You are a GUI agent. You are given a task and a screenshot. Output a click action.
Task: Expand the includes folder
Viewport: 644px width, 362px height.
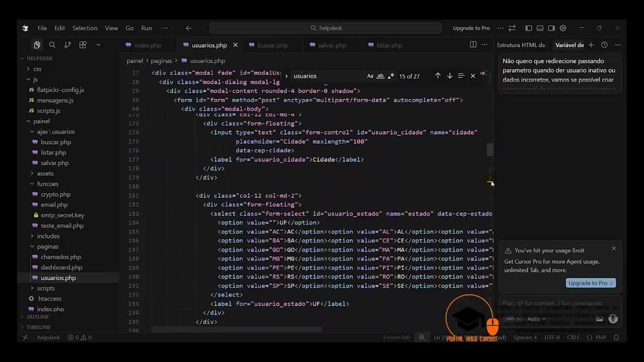point(48,236)
